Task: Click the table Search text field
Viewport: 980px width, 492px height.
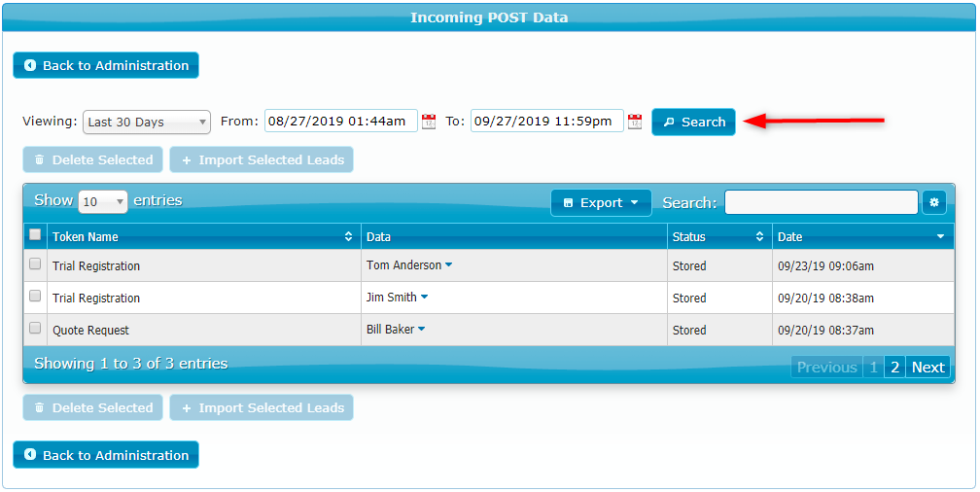Action: click(x=822, y=202)
